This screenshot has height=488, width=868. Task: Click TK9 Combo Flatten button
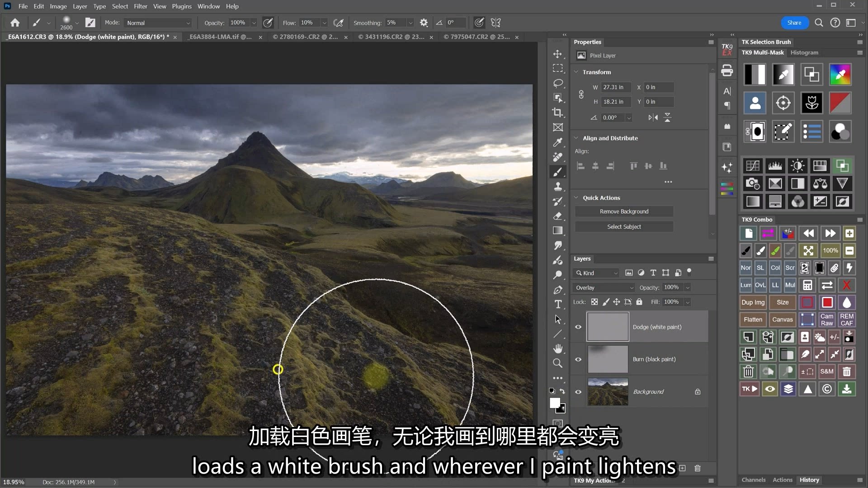point(753,319)
